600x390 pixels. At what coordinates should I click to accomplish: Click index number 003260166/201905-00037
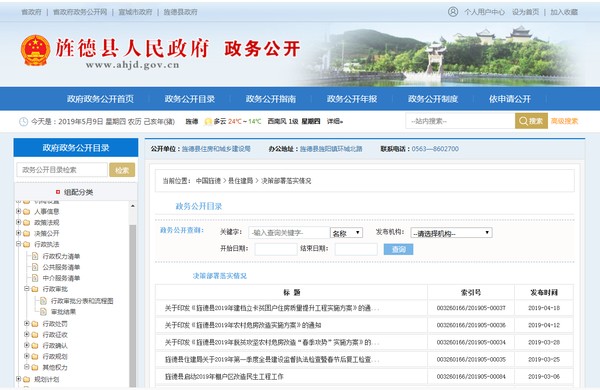(471, 308)
